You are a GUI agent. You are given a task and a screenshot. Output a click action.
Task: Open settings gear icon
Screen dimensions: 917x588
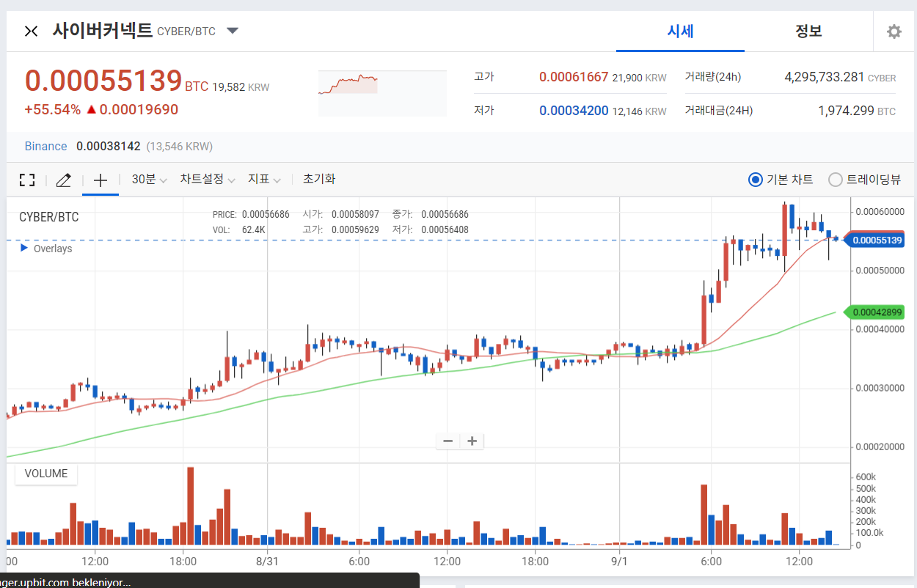pos(894,32)
